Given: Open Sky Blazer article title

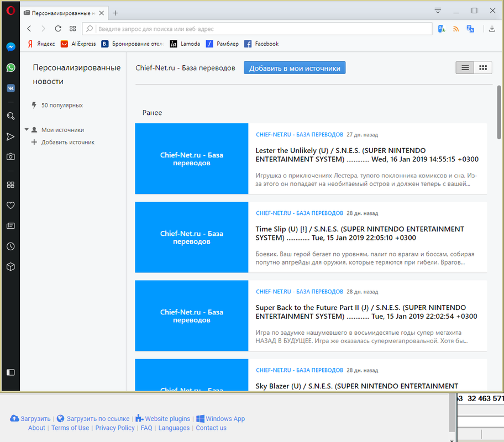Looking at the screenshot, I should [357, 386].
